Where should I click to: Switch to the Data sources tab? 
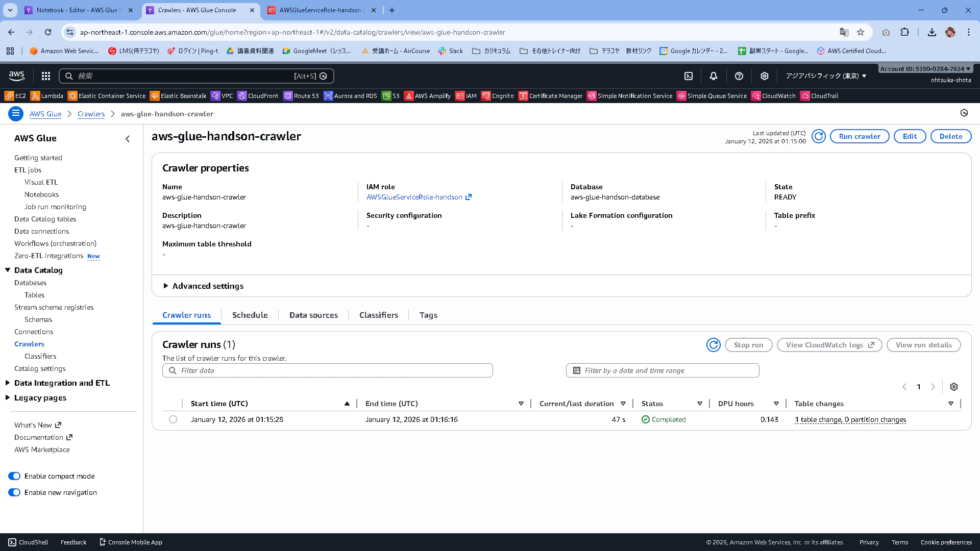coord(313,315)
